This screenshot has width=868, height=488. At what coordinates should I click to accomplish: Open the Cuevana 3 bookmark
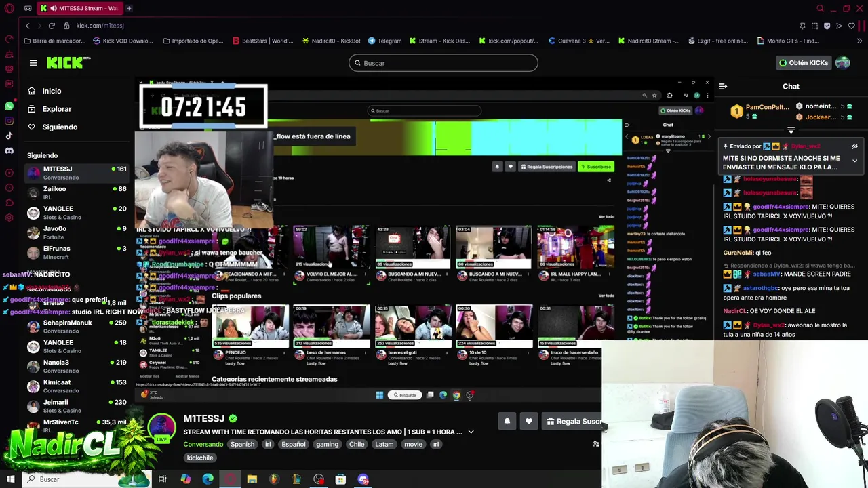tap(579, 41)
